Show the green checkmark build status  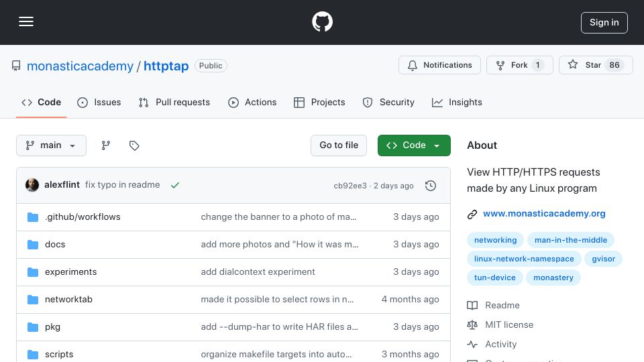[175, 185]
